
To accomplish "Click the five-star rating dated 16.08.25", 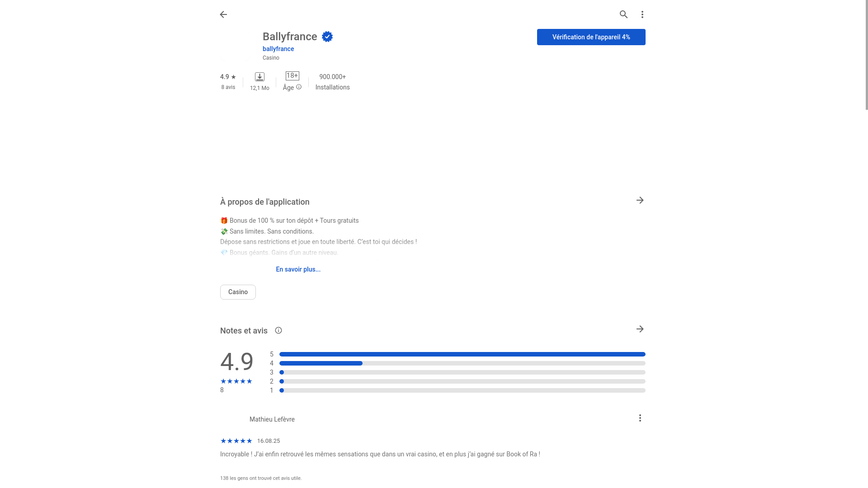I will [x=236, y=441].
